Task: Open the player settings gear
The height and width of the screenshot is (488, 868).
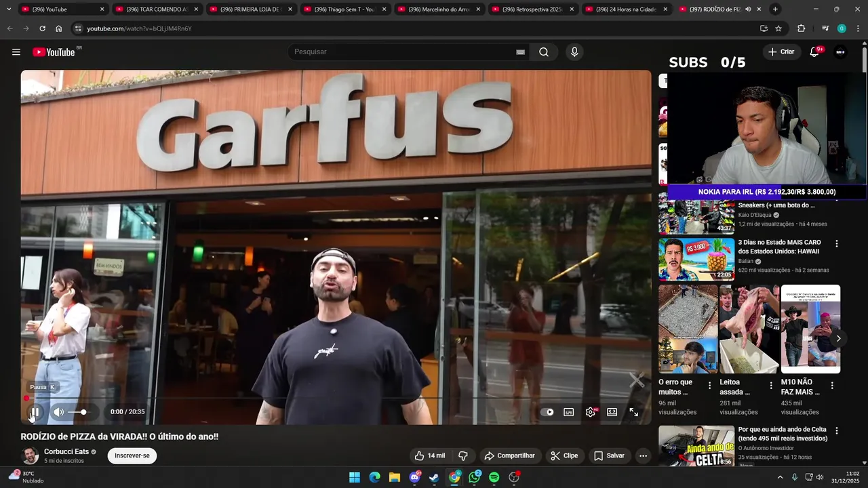Action: (591, 412)
